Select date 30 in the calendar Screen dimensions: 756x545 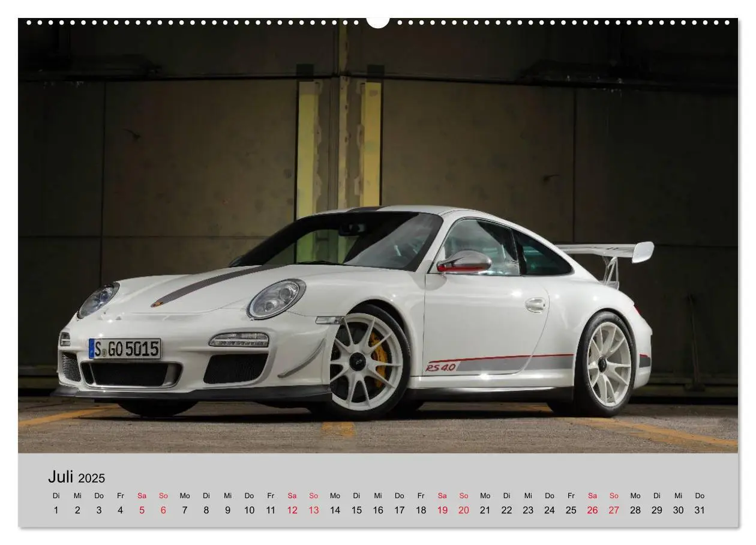(x=678, y=510)
